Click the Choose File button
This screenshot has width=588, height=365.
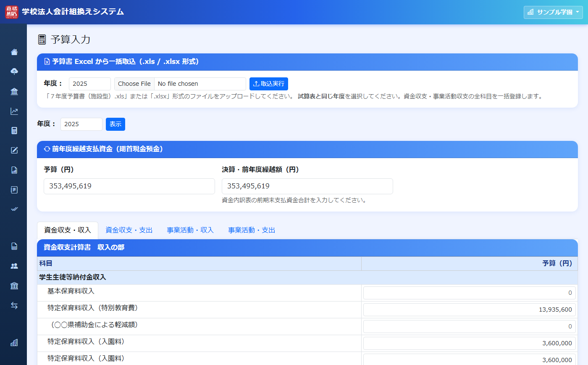134,84
